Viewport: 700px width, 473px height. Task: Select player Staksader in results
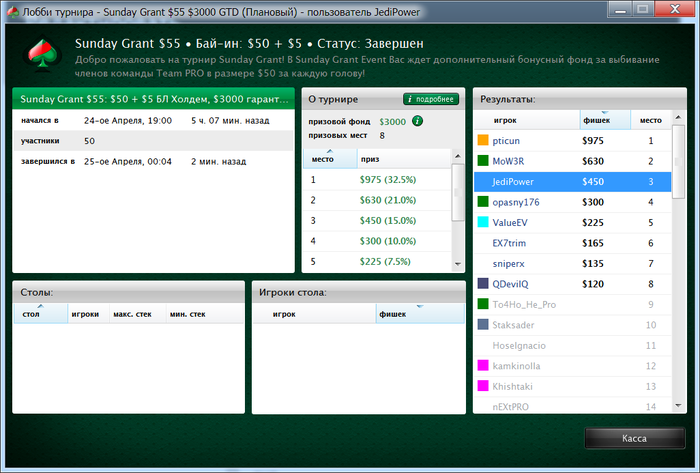tap(572, 325)
